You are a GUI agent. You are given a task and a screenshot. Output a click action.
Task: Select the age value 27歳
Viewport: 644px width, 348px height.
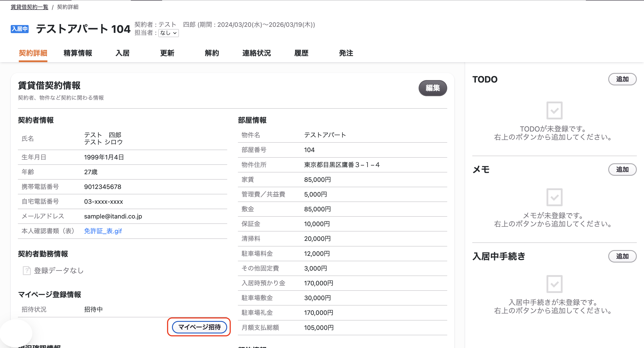91,172
